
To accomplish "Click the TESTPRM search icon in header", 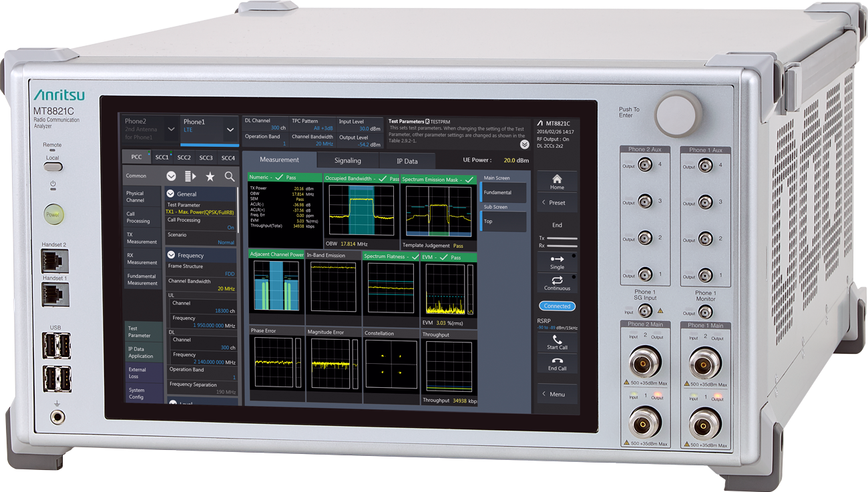I will (x=427, y=121).
